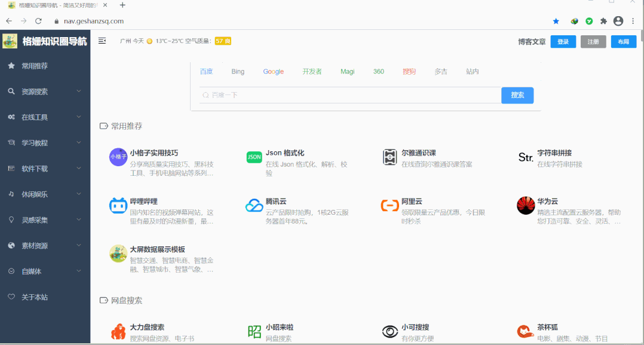Click the yellow 57 良 air quality badge

[223, 41]
